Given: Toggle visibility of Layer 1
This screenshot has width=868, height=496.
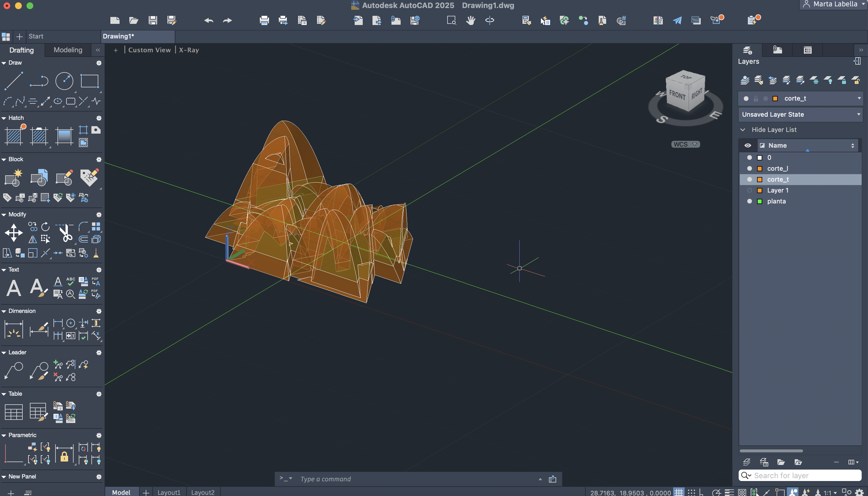Looking at the screenshot, I should (x=750, y=190).
